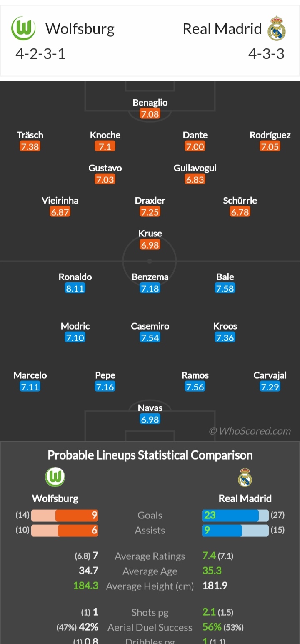Open Carvajal's player profile
The width and height of the screenshot is (300, 644).
[270, 375]
